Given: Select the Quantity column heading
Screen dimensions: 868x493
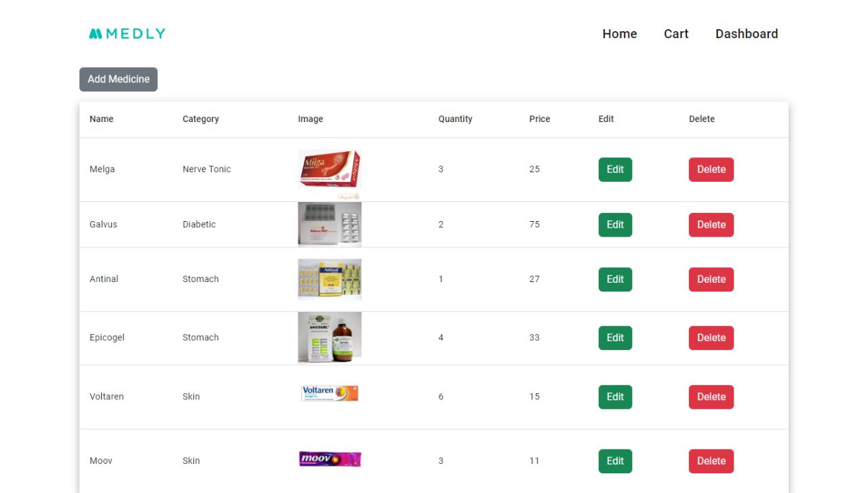Looking at the screenshot, I should (x=454, y=119).
